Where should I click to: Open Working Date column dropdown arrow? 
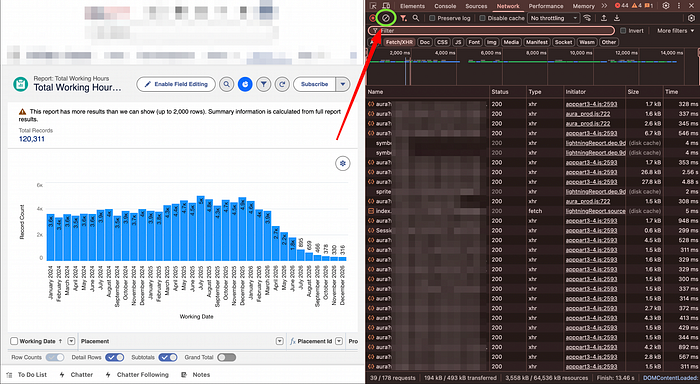71,341
